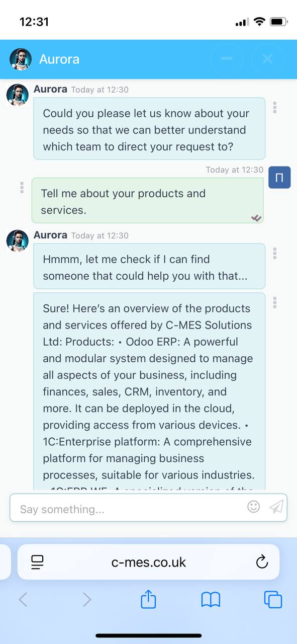Image resolution: width=297 pixels, height=644 pixels.
Task: Close the Aurora chat widget
Action: pos(267,59)
